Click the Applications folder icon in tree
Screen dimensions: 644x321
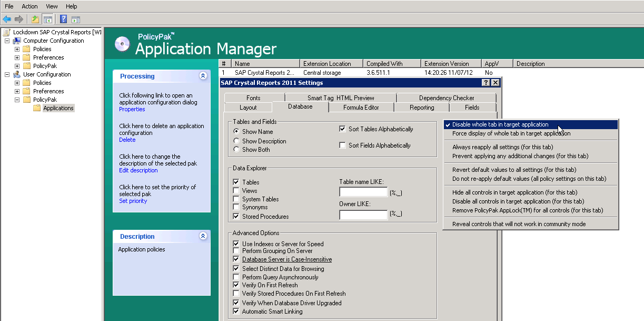pyautogui.click(x=37, y=108)
